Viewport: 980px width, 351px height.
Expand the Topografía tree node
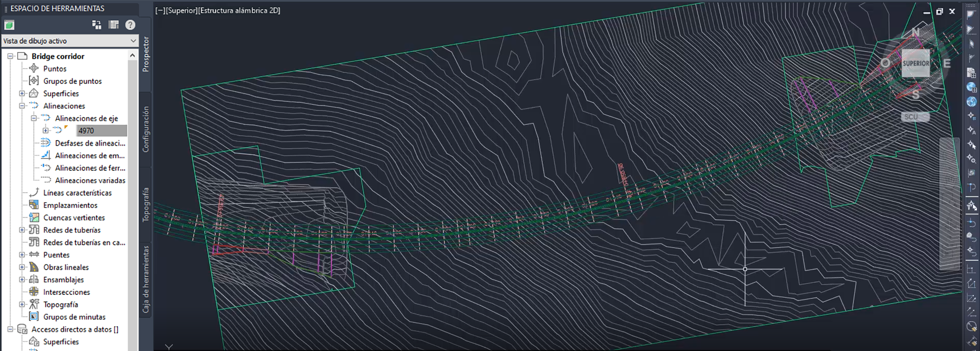[x=22, y=304]
